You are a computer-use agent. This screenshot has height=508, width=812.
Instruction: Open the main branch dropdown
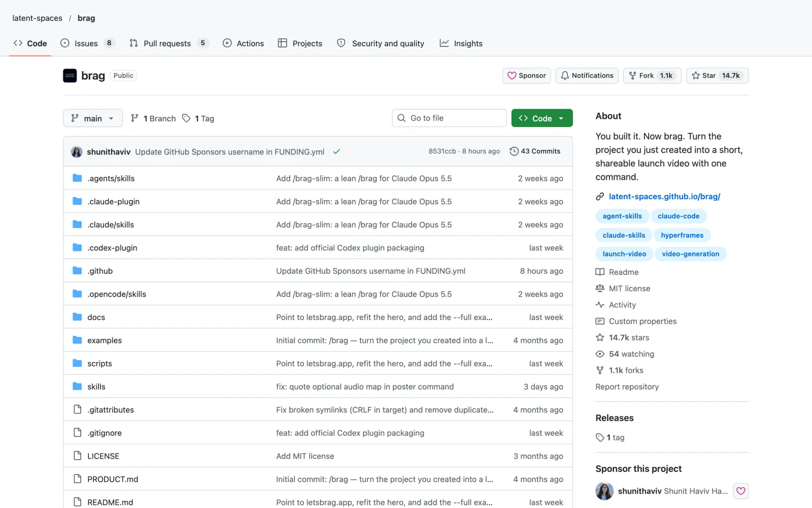pos(93,118)
